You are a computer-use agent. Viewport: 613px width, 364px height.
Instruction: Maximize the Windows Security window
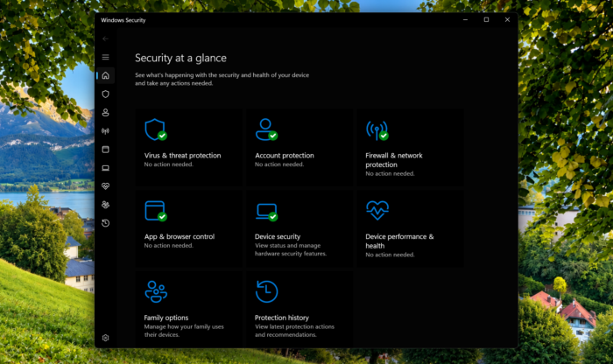point(486,19)
